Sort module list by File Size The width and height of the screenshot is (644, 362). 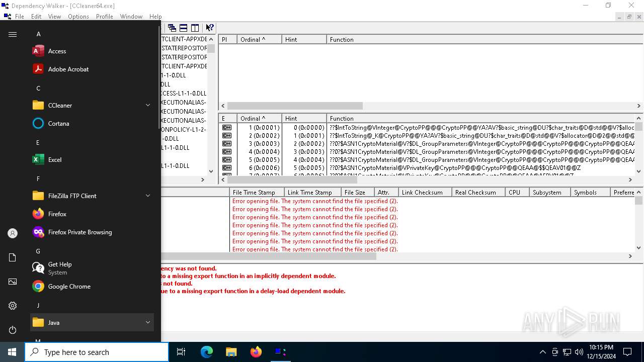point(358,192)
